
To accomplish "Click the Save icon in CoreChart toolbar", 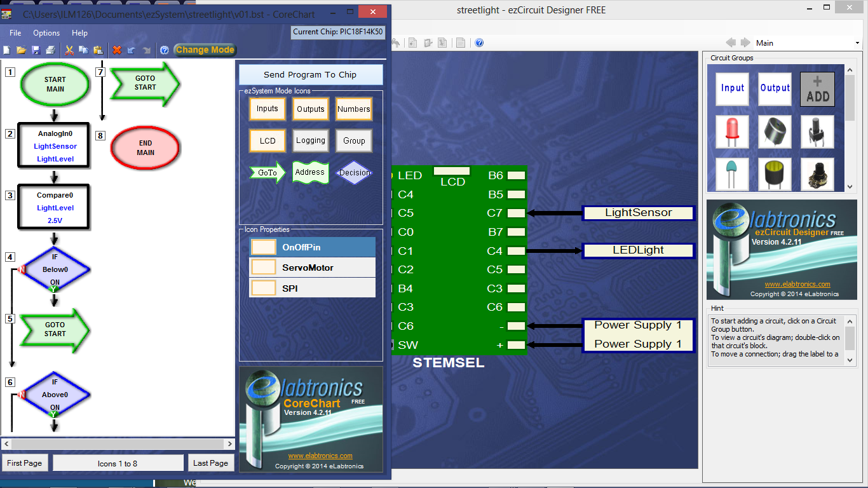I will 36,50.
